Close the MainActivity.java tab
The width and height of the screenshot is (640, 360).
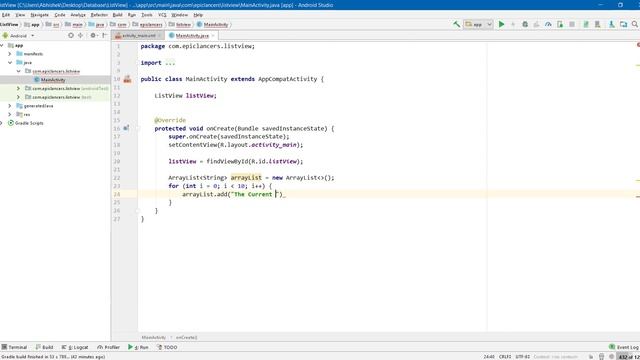213,36
